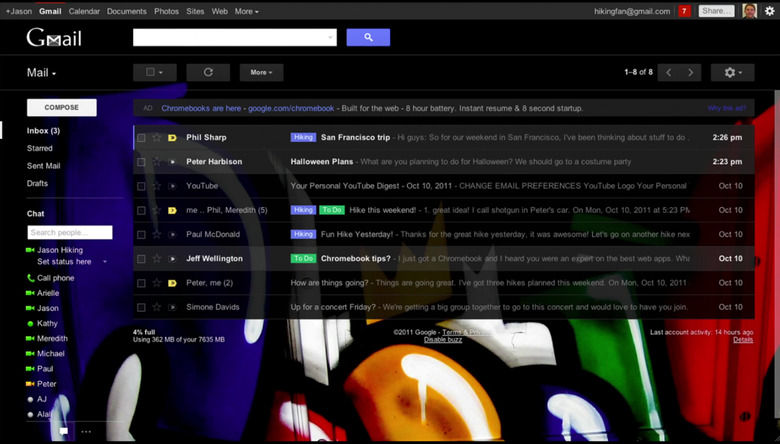
Task: Star the YouTube digest message
Action: pyautogui.click(x=157, y=186)
